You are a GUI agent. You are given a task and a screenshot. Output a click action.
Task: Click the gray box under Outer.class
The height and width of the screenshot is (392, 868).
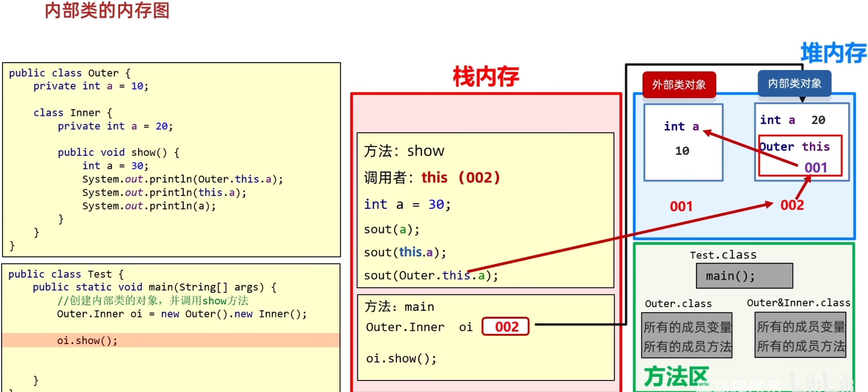click(687, 336)
